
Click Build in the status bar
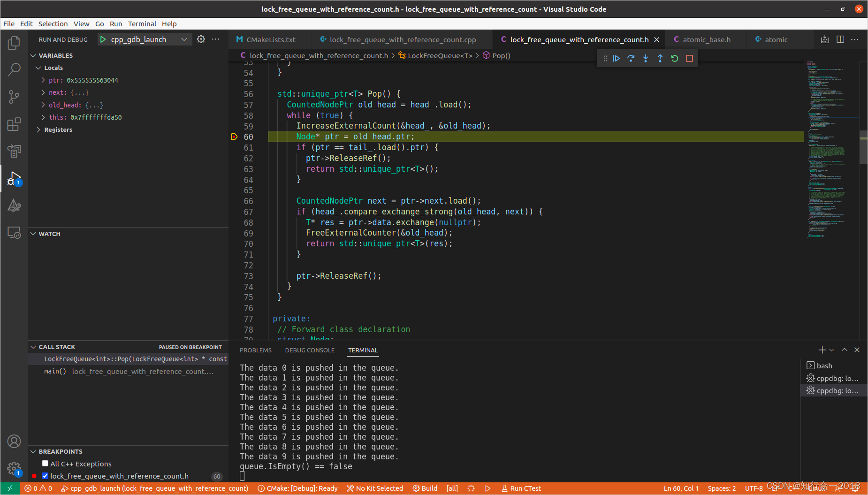[425, 488]
